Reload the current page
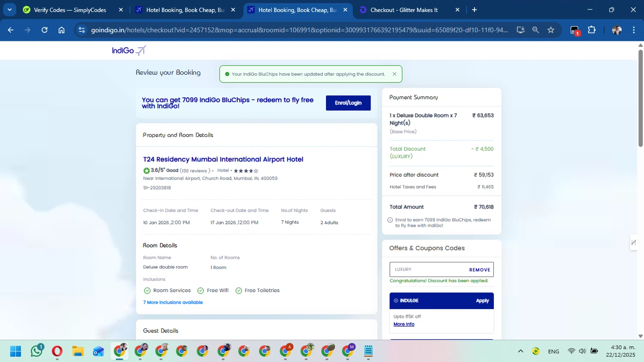 [x=44, y=30]
